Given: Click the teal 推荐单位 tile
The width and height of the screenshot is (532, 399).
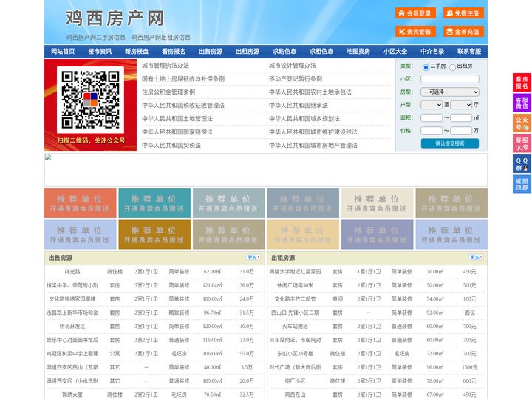Looking at the screenshot, I should point(154,203).
